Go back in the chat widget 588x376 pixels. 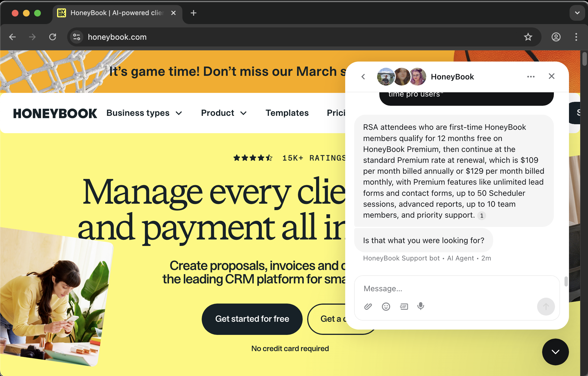363,77
